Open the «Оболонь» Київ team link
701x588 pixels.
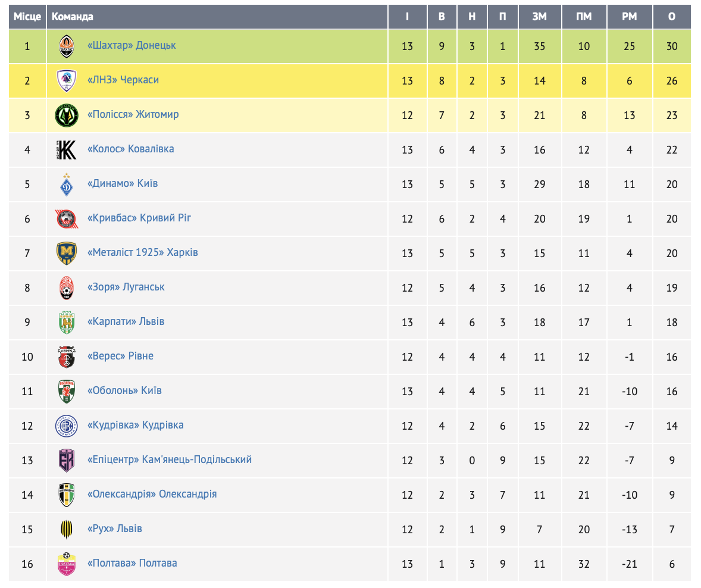(x=124, y=390)
